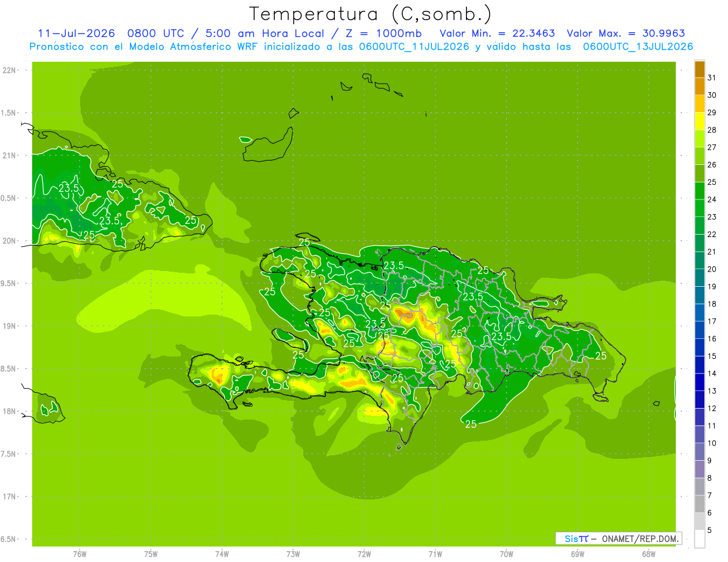Click the 72W longitude axis label
Screen dimensions: 728x562
(x=365, y=554)
